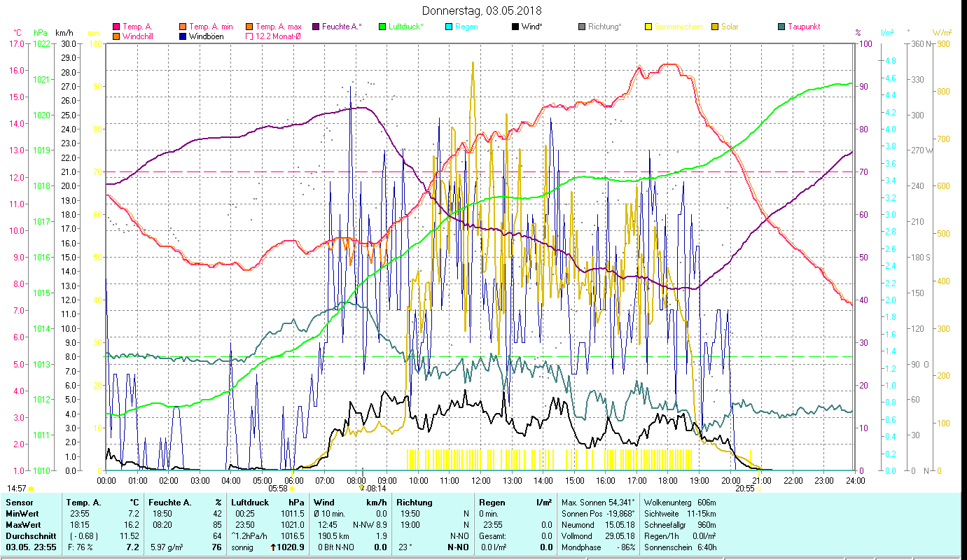Select the gold Solar legend swatch
967x560 pixels.
tap(715, 27)
